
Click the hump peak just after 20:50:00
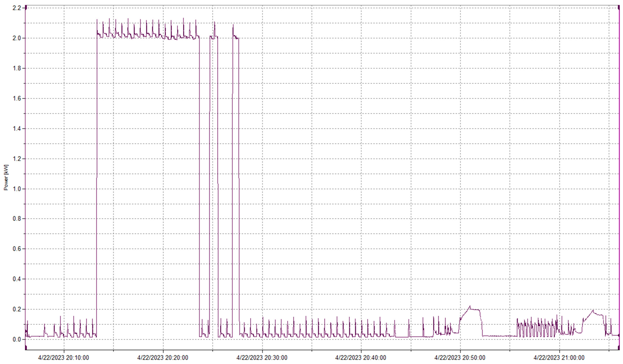pos(470,306)
